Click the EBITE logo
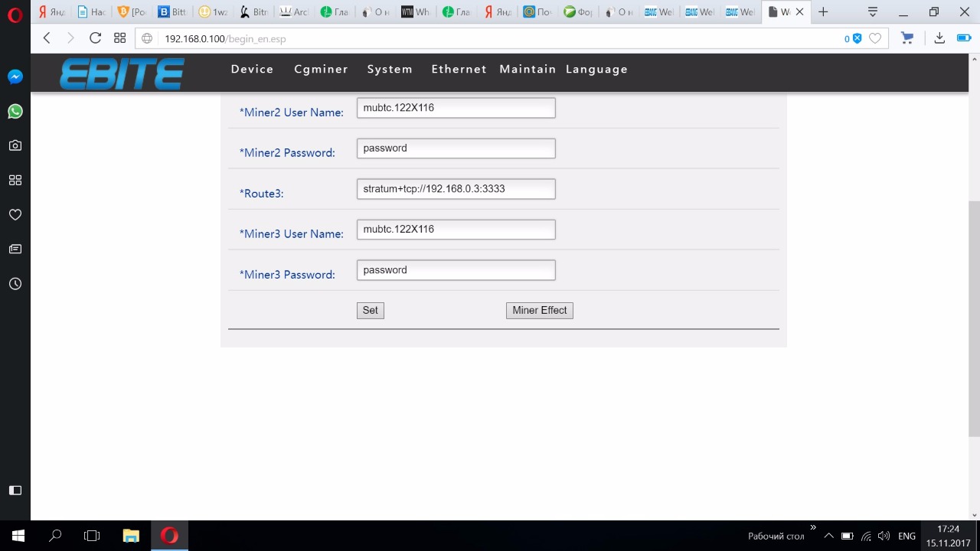 point(122,74)
